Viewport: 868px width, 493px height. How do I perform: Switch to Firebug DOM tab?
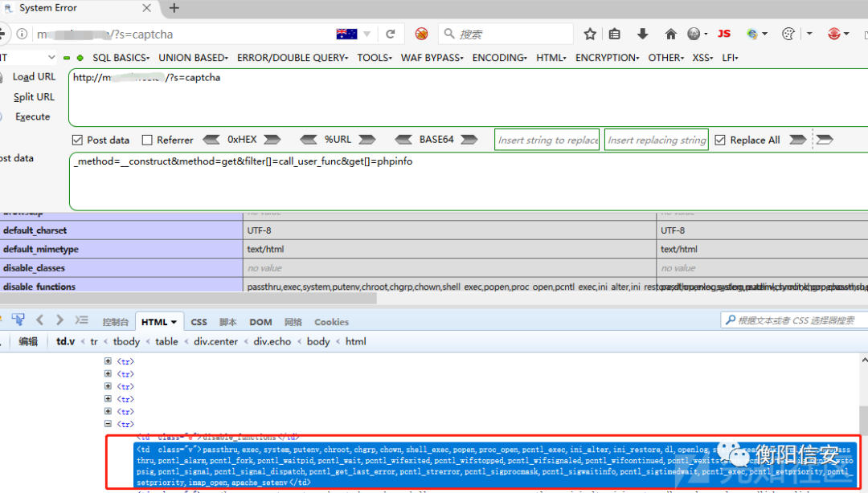[260, 322]
